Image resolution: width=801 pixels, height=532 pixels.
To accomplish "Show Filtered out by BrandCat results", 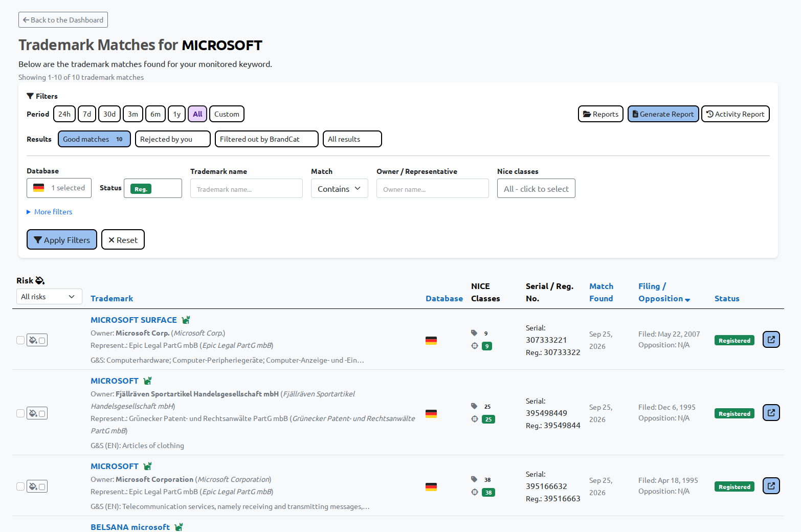I will pos(266,139).
